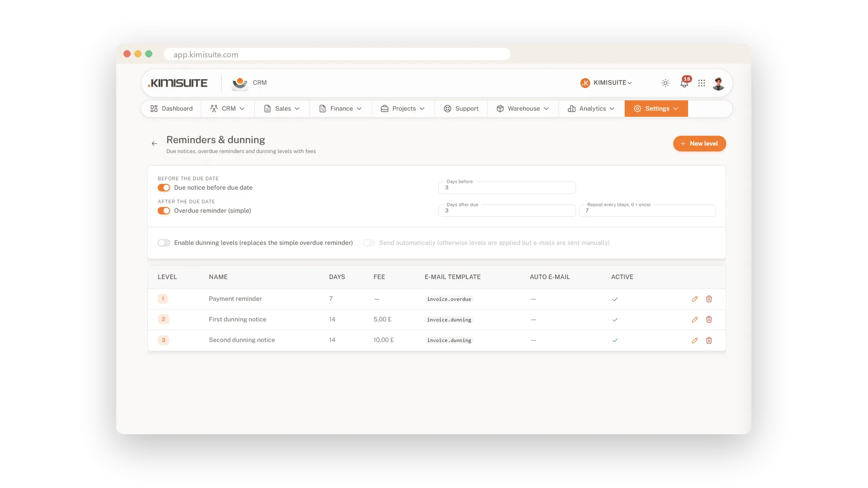Click active checkmark for First dunning notice
The image size is (868, 488).
tap(614, 319)
